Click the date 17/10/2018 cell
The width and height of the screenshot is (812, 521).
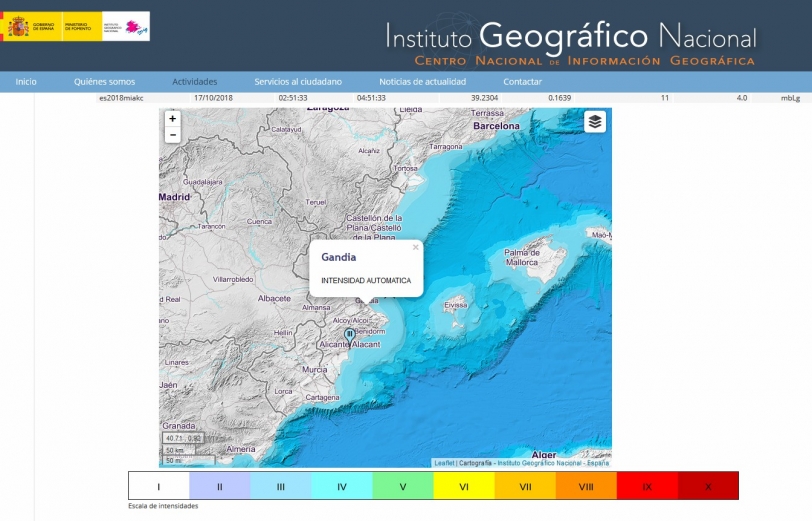coord(213,98)
